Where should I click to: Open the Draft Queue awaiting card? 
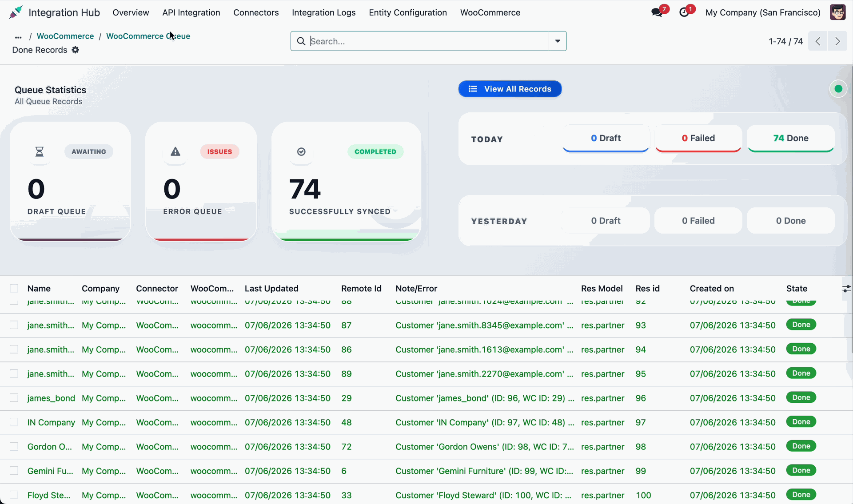pos(70,182)
